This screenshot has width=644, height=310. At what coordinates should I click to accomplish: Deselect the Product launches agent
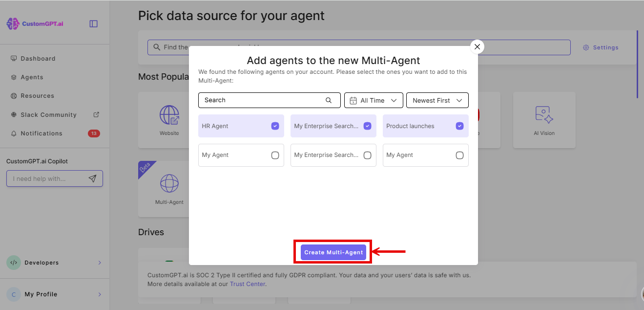pyautogui.click(x=459, y=126)
